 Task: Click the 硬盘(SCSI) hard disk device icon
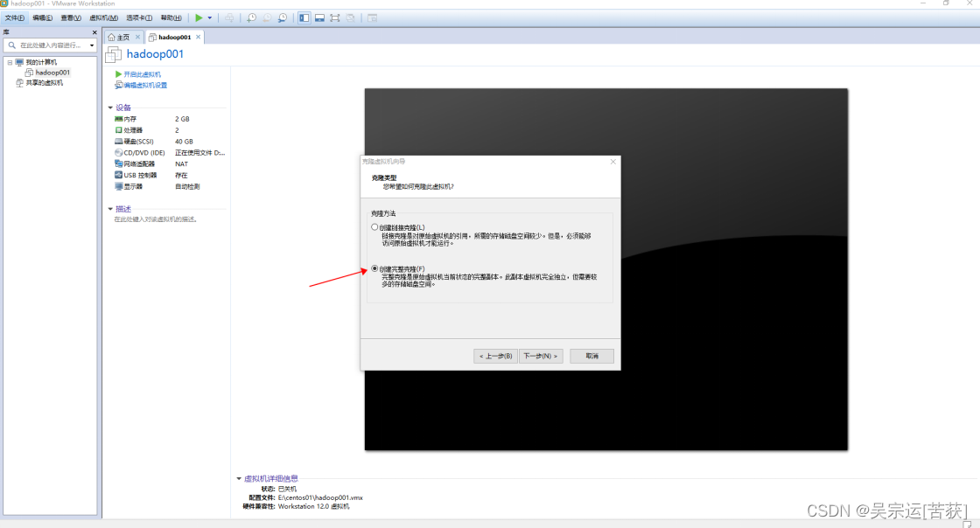pos(119,141)
